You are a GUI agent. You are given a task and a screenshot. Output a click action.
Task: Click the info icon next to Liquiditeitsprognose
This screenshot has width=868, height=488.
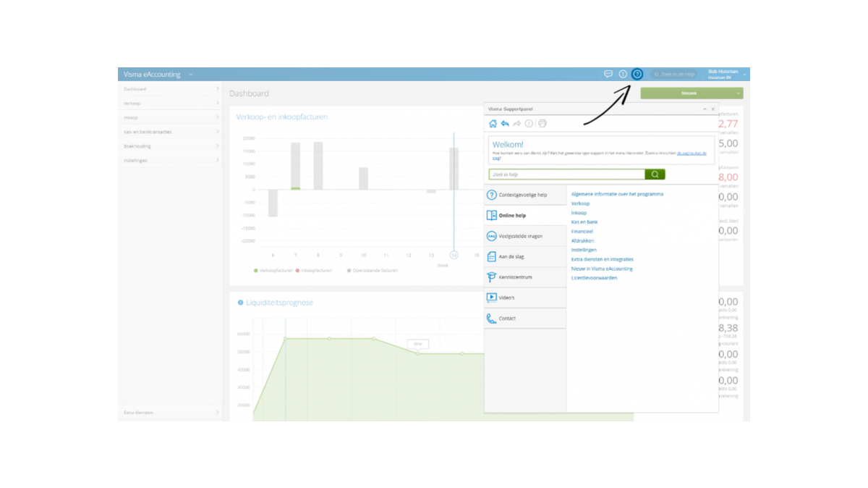pos(240,303)
